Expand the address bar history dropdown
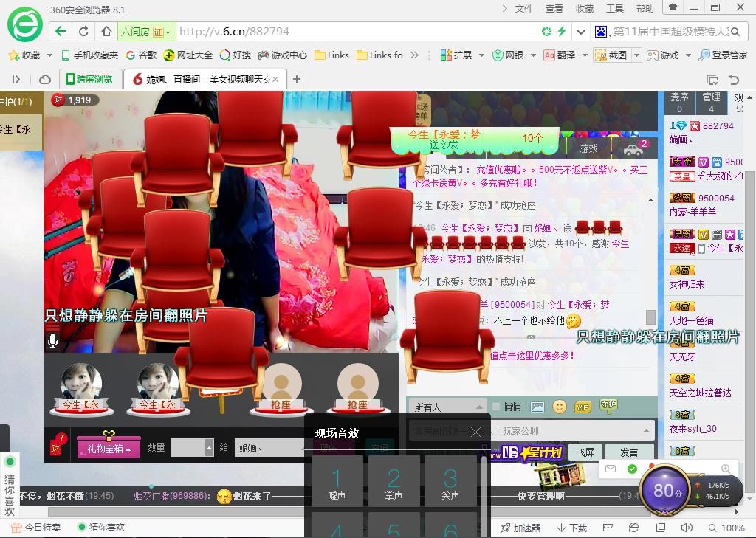 pyautogui.click(x=580, y=32)
